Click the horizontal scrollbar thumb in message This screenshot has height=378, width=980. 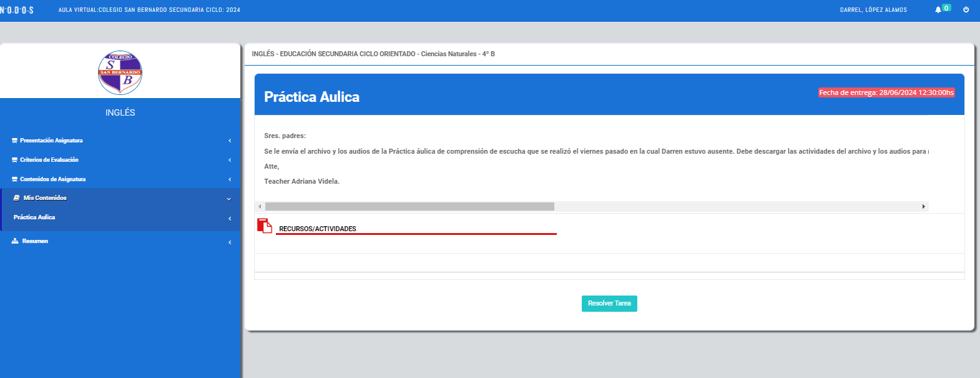click(x=409, y=206)
